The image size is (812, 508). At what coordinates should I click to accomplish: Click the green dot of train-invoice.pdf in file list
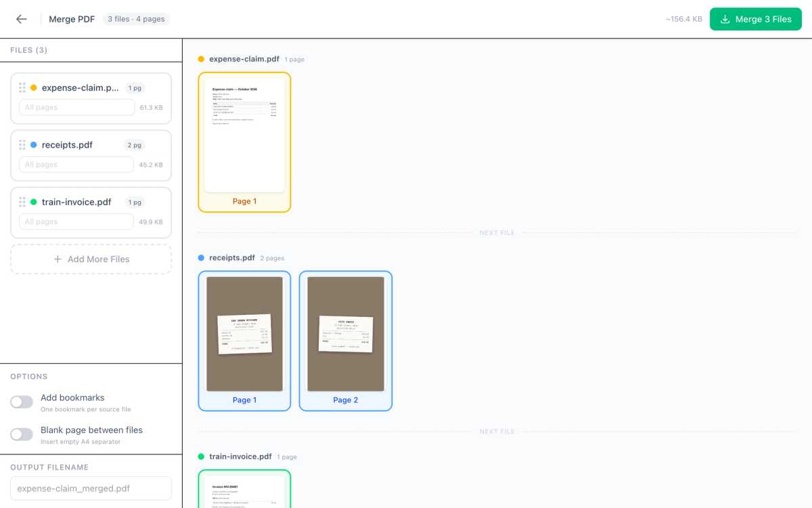[34, 202]
